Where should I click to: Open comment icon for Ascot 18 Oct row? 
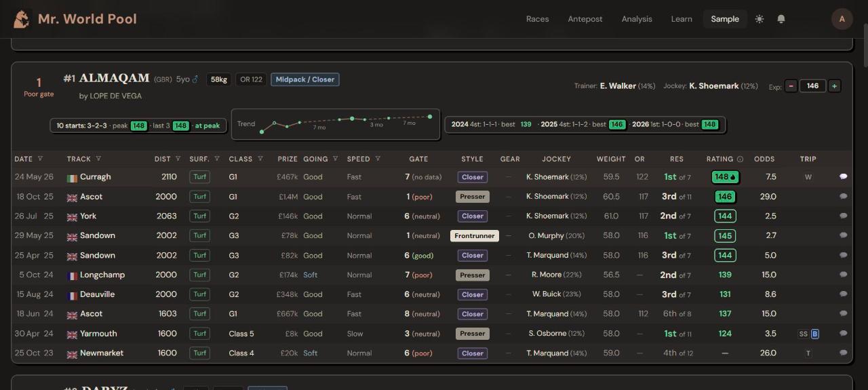[844, 196]
